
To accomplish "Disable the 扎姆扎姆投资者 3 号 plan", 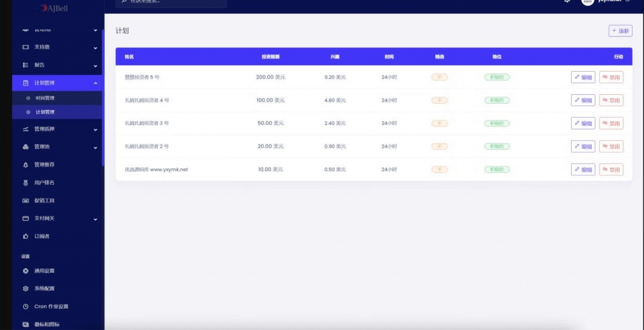I will [611, 123].
